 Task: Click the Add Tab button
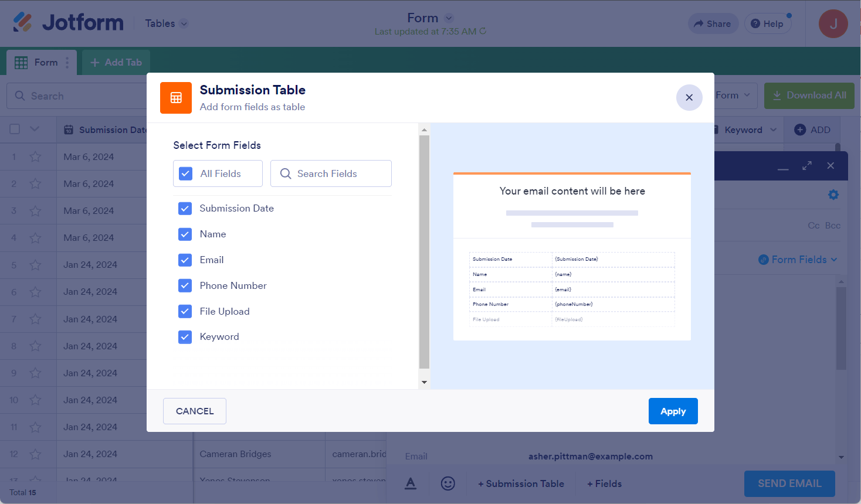(x=116, y=62)
